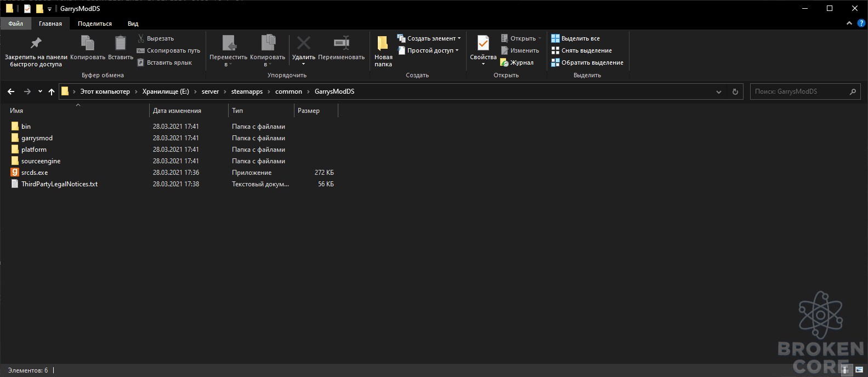Open the Файл menu tab
868x377 pixels.
(16, 24)
